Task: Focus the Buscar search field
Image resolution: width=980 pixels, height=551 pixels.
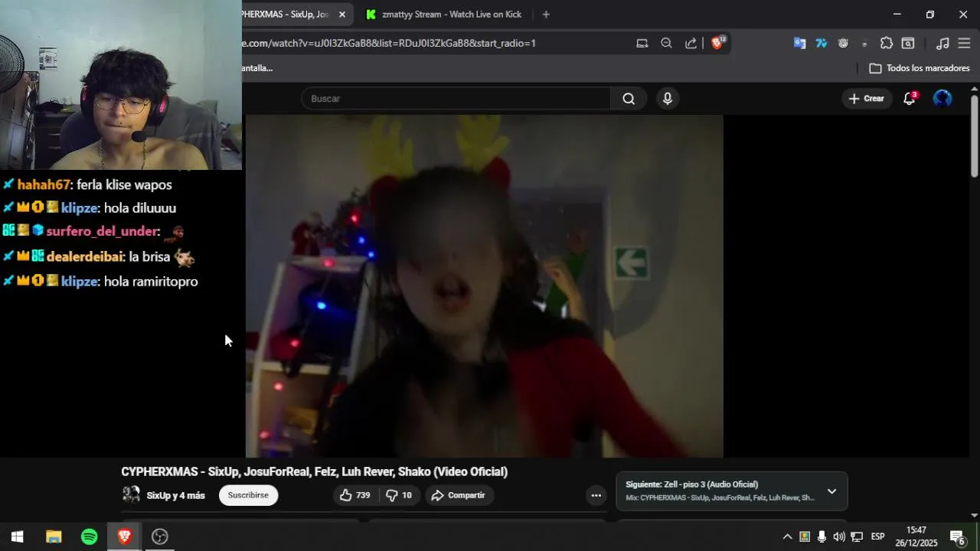Action: [x=456, y=99]
